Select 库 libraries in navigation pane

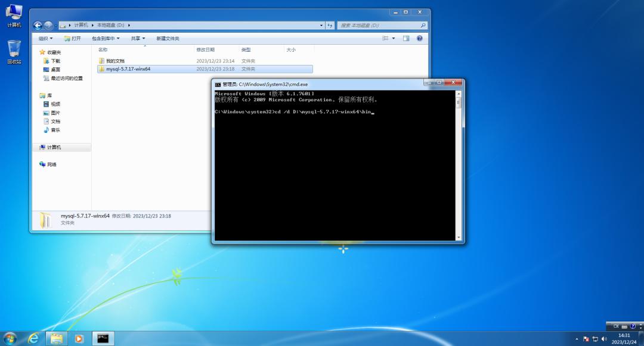pos(45,95)
